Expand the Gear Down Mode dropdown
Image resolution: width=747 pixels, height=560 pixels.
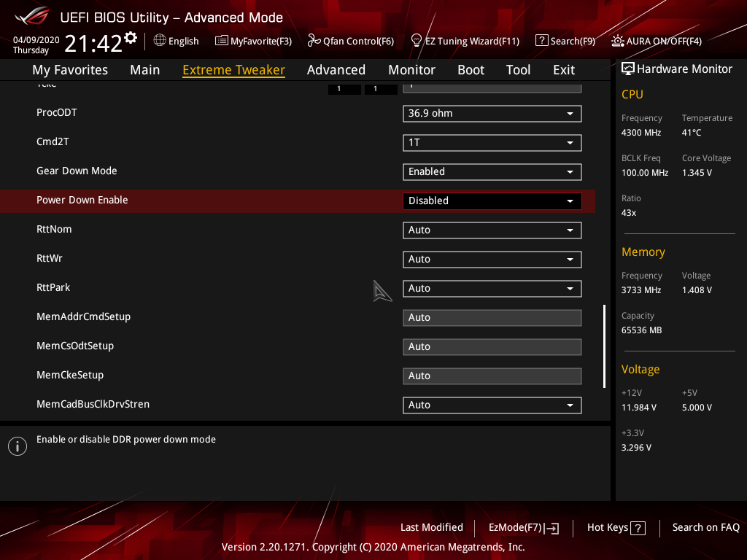point(492,172)
